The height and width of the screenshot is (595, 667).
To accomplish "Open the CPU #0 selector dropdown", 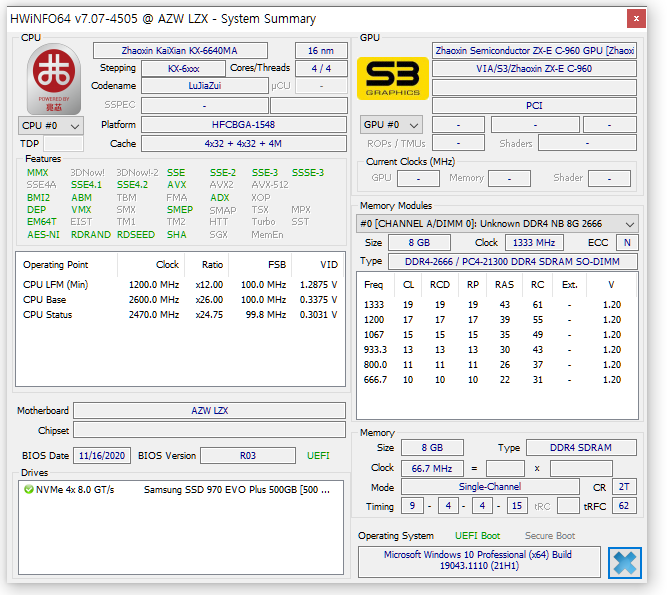I will point(51,126).
